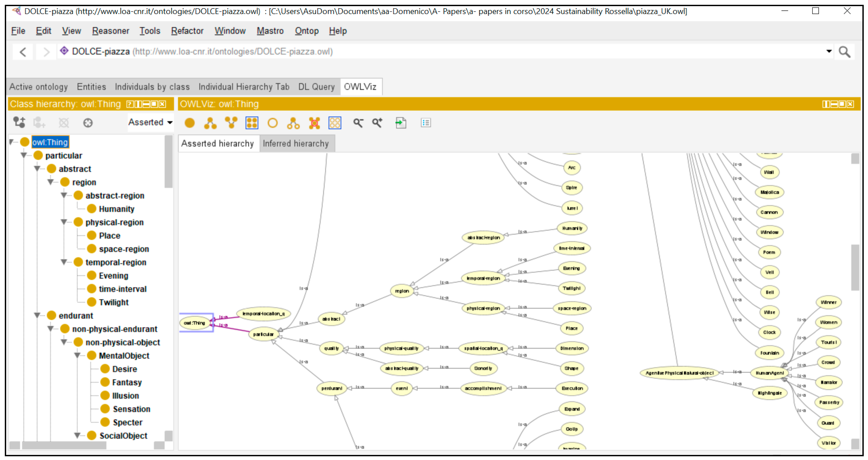The image size is (868, 460).
Task: Select the Asserted hierarchy tab
Action: 218,144
